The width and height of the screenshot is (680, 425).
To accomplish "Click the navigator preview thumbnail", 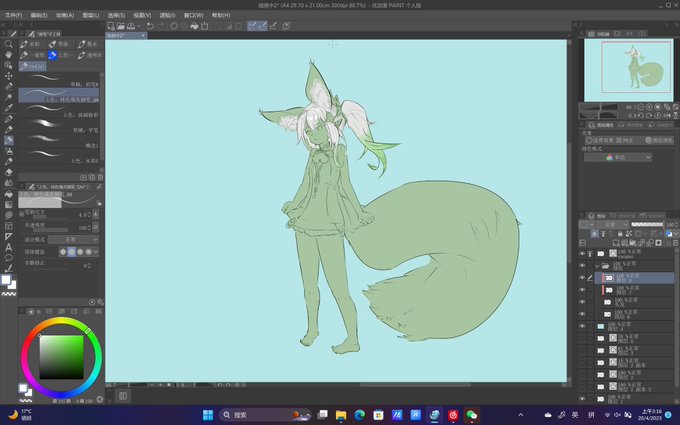I will click(628, 68).
